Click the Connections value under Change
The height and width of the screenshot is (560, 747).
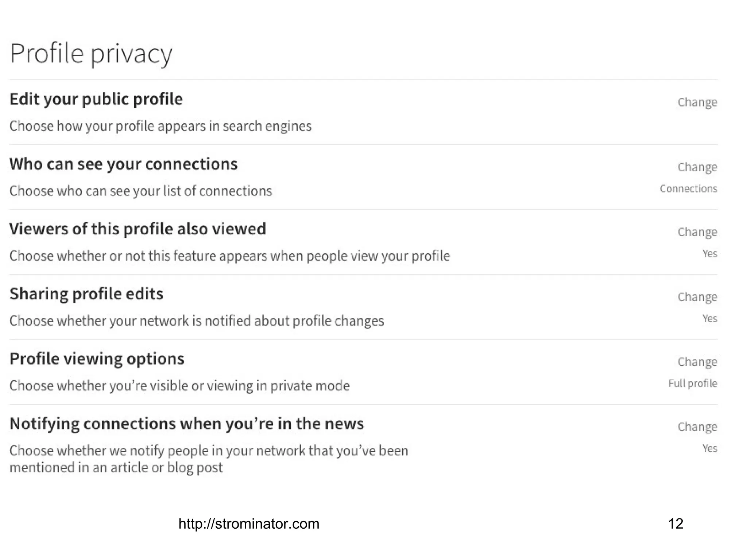coord(688,189)
